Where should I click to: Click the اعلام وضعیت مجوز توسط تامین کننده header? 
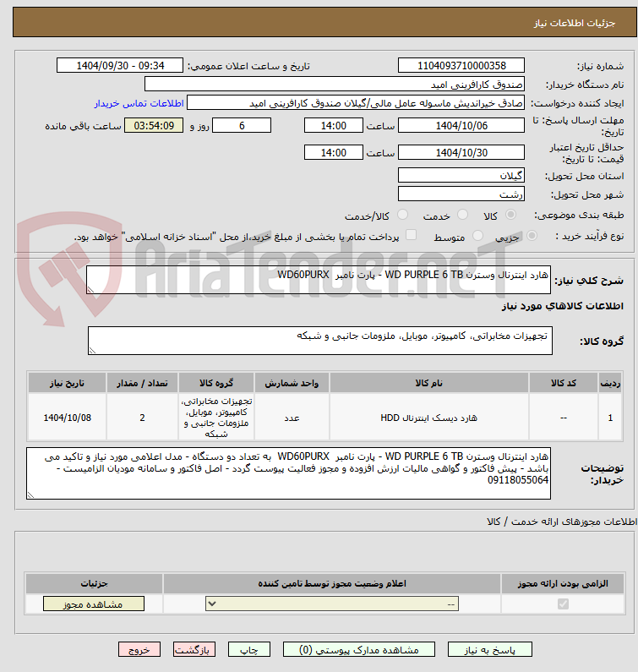[332, 583]
